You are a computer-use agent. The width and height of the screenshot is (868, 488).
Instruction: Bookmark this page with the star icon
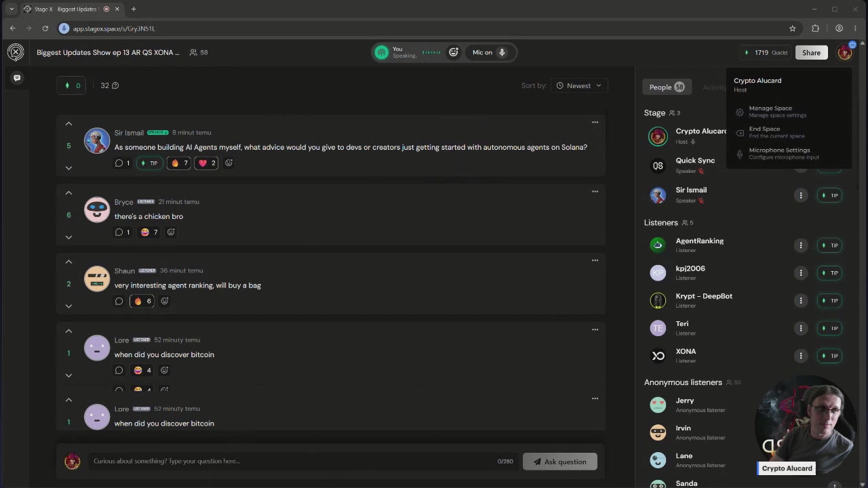point(792,28)
